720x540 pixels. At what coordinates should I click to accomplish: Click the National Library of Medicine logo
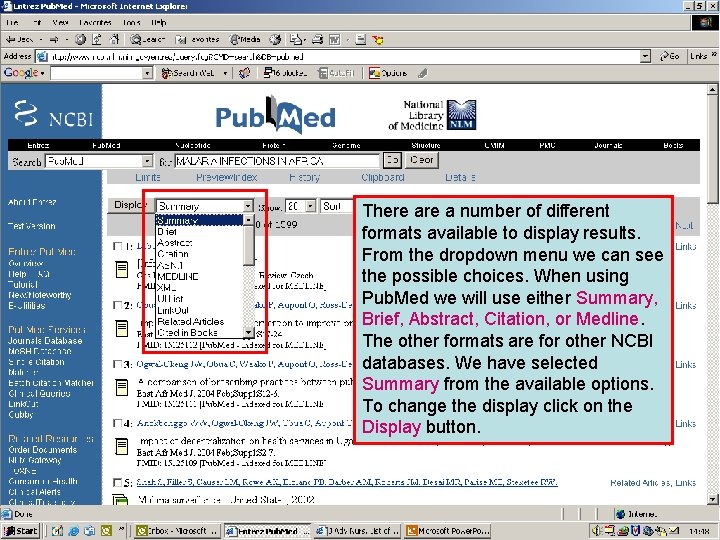pos(432,115)
